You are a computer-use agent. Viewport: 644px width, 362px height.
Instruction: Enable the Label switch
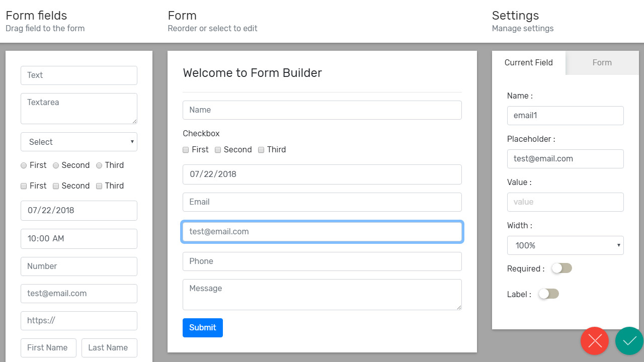(548, 294)
